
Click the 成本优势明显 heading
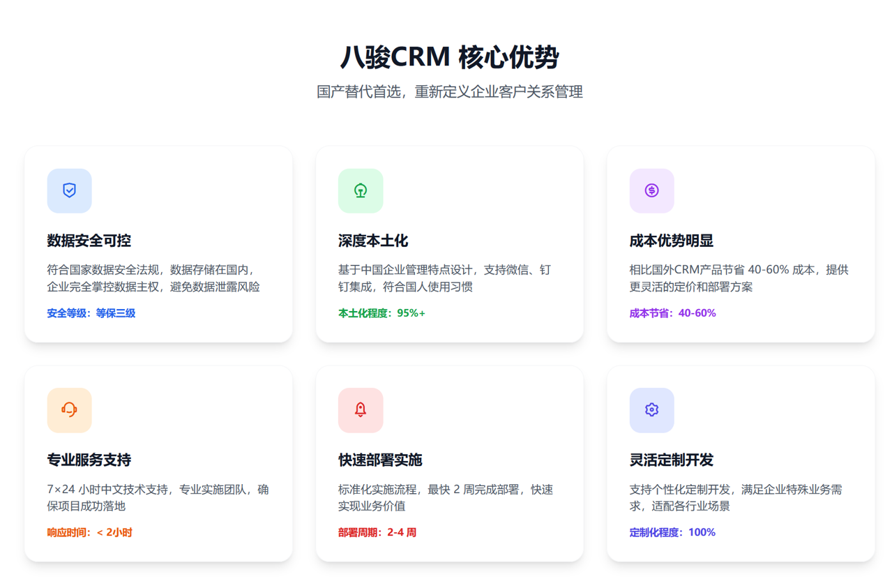(x=671, y=241)
